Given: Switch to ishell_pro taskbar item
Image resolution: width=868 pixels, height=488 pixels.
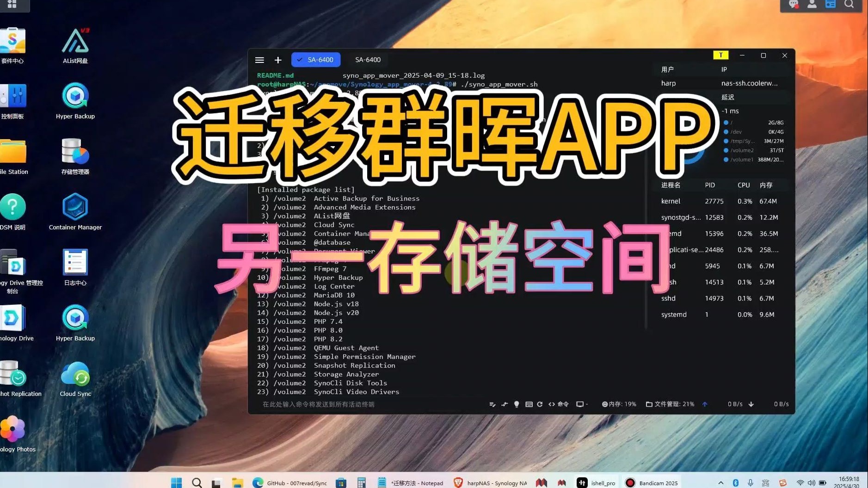Looking at the screenshot, I should 597,482.
